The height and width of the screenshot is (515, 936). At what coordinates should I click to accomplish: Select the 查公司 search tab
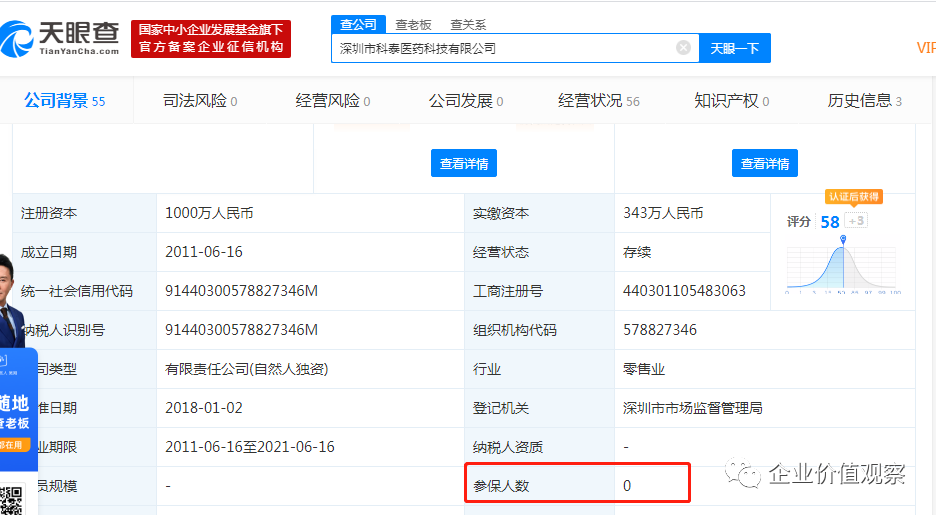tap(358, 24)
